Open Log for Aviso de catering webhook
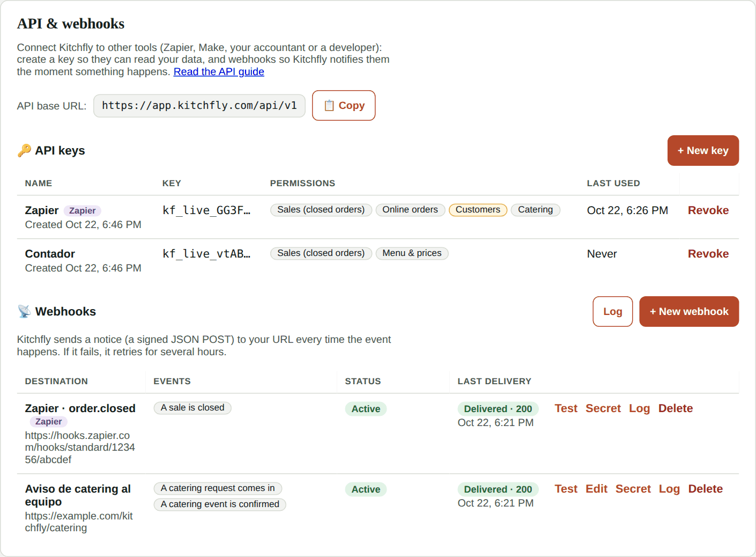 (x=669, y=489)
